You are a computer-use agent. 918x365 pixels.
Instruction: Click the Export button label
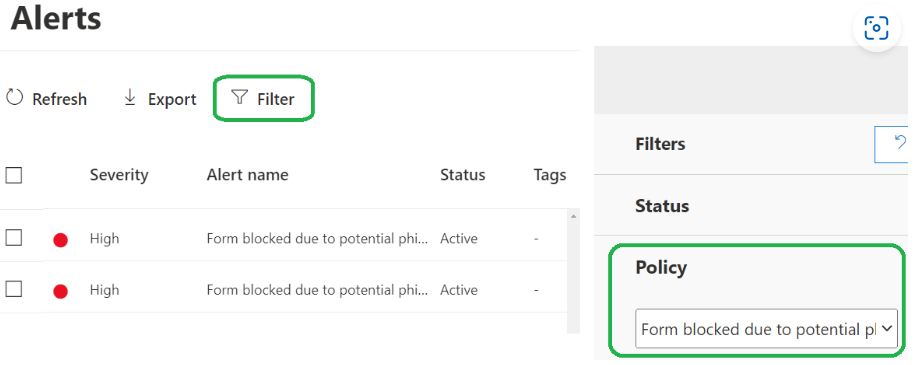point(172,100)
